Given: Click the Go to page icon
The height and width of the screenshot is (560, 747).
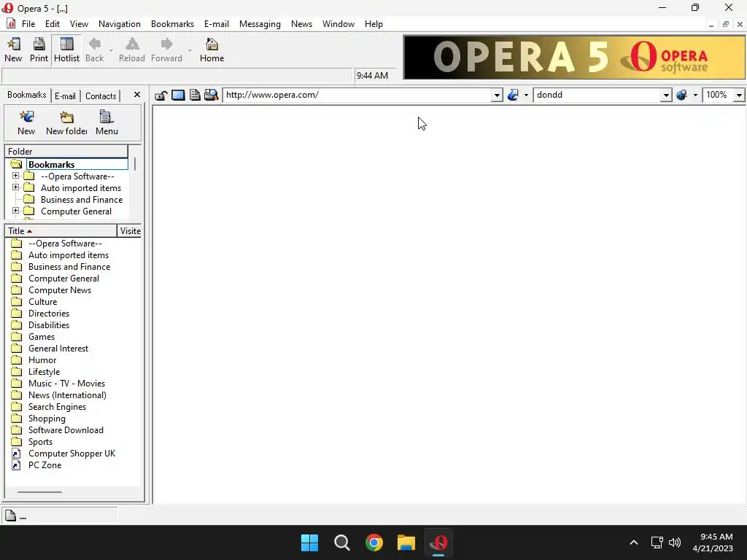Looking at the screenshot, I should tap(513, 95).
